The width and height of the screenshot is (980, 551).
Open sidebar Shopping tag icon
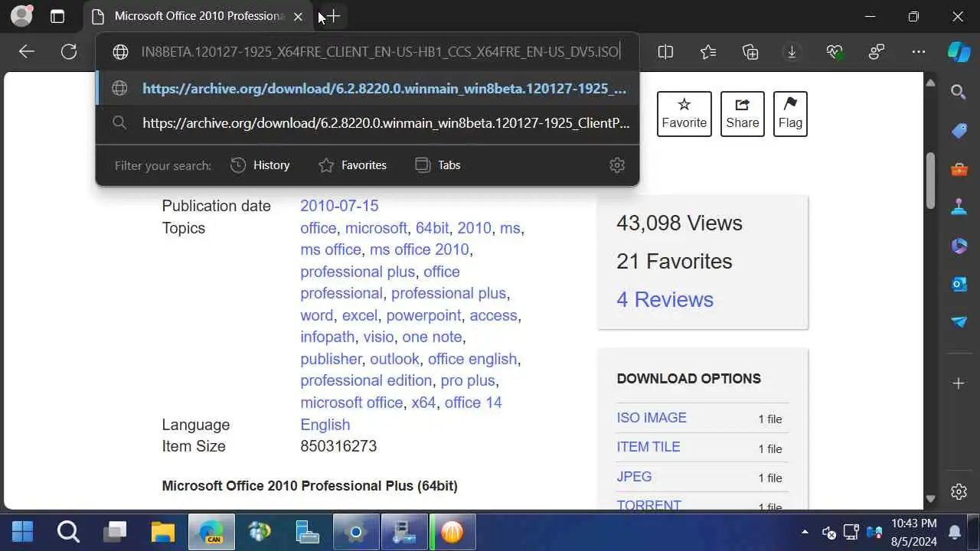point(959,131)
